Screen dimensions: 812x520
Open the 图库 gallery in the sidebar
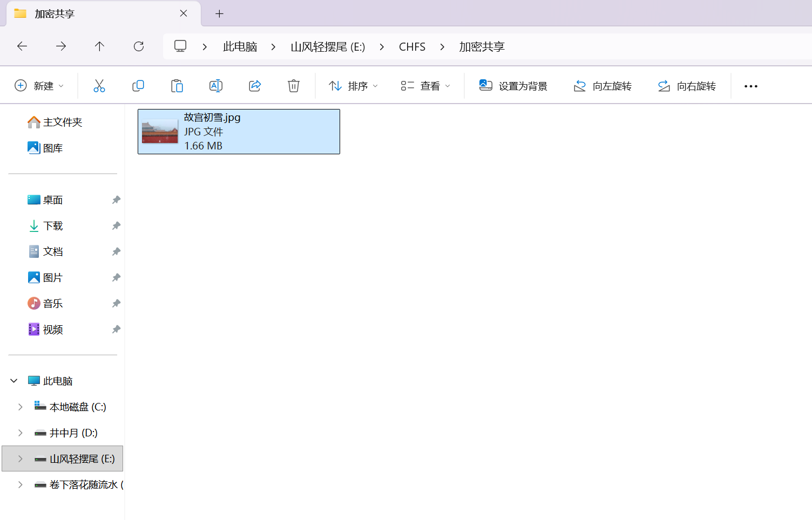[x=52, y=147]
